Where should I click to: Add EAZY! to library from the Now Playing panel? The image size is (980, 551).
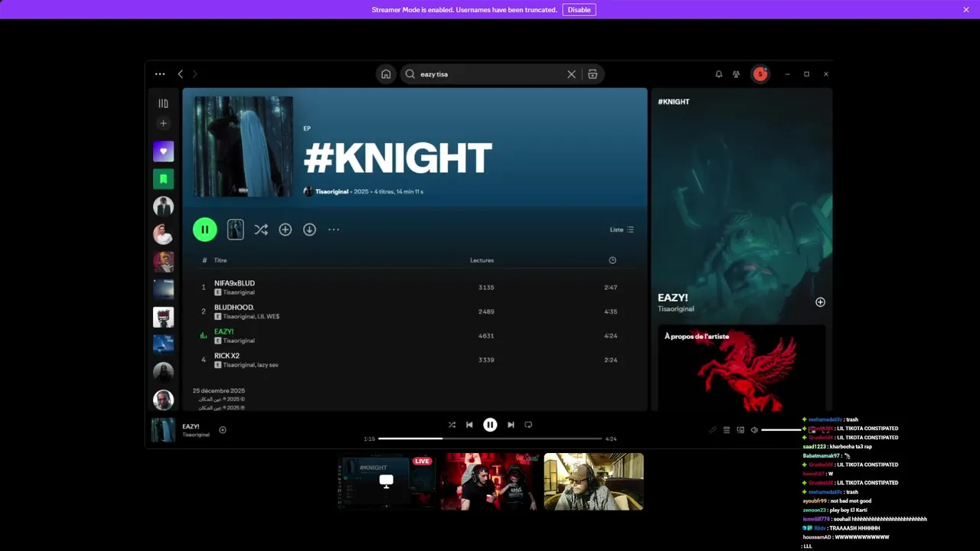click(820, 302)
